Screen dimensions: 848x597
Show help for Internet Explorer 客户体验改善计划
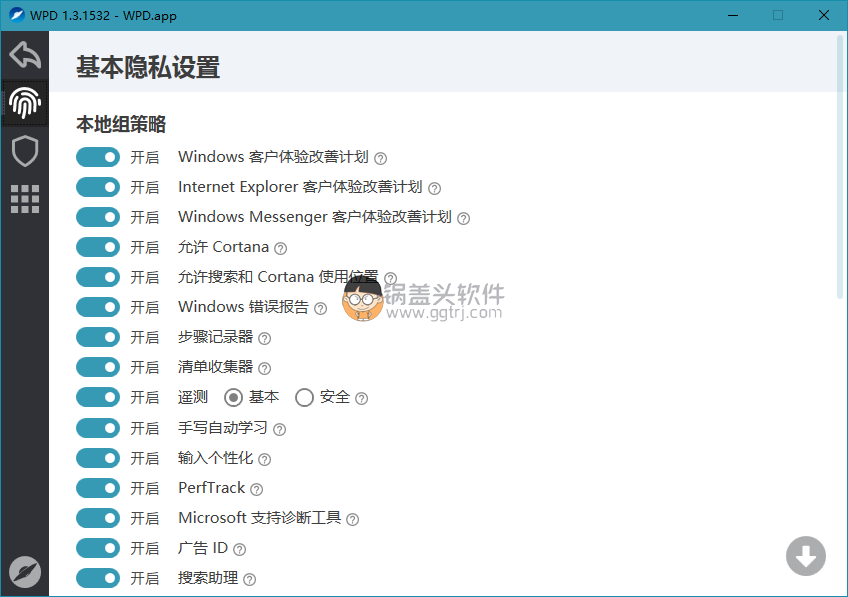(x=434, y=188)
